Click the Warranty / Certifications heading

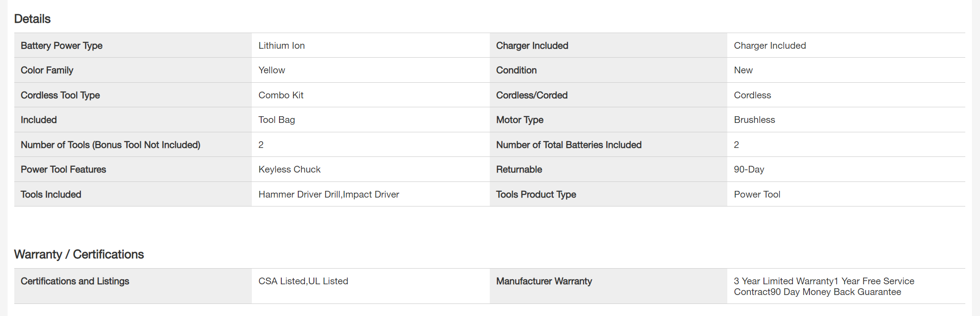79,254
